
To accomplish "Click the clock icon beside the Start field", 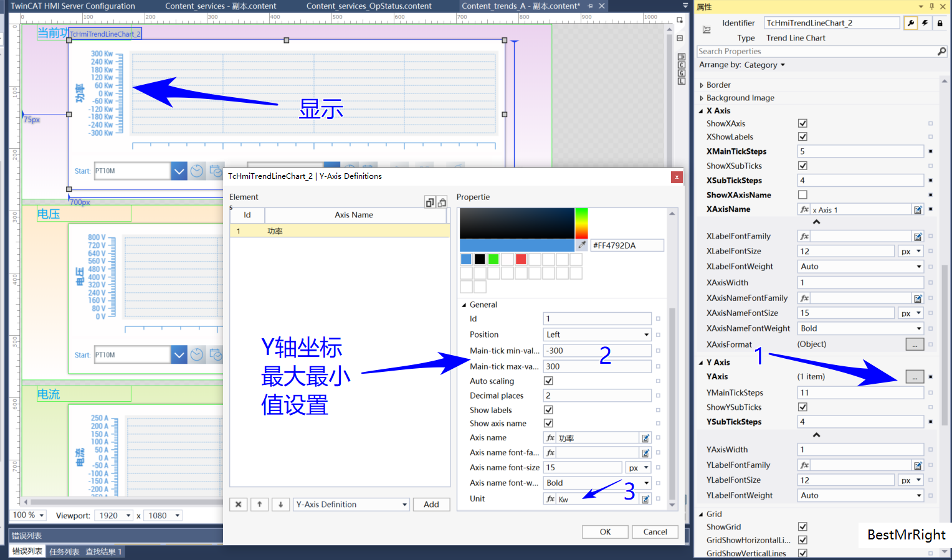I will [197, 171].
